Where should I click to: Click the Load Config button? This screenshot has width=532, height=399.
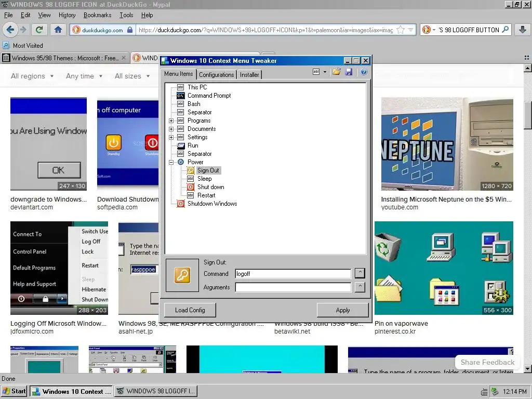tap(190, 310)
